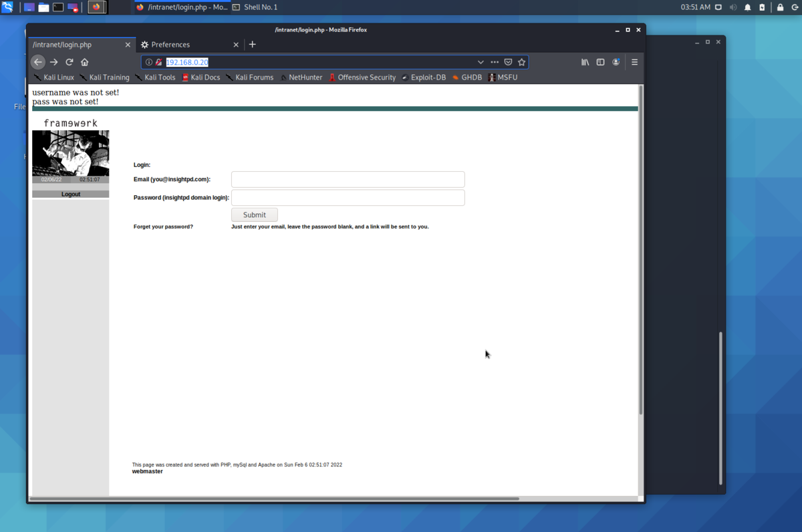This screenshot has height=532, width=802.
Task: Select Shell No. 1 in the taskbar
Action: click(x=255, y=7)
